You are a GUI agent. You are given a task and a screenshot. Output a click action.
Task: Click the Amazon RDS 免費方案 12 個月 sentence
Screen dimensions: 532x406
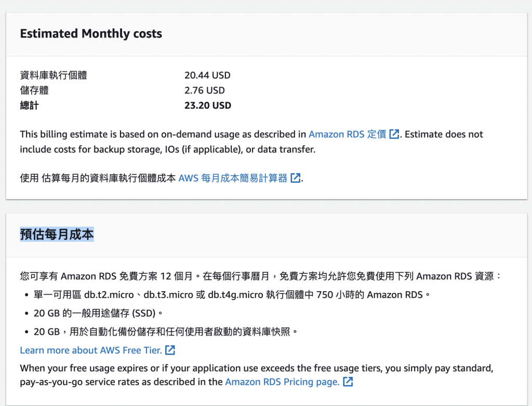click(x=260, y=276)
